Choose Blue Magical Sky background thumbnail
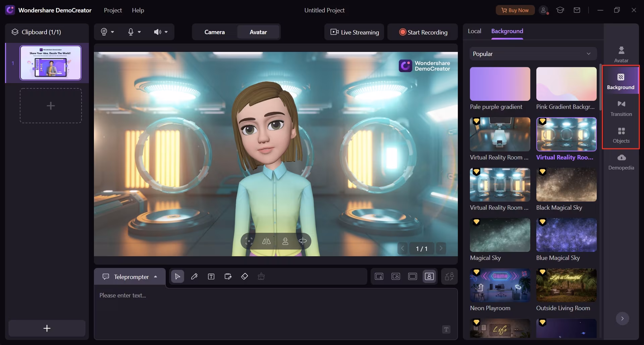This screenshot has height=345, width=644. (566, 235)
